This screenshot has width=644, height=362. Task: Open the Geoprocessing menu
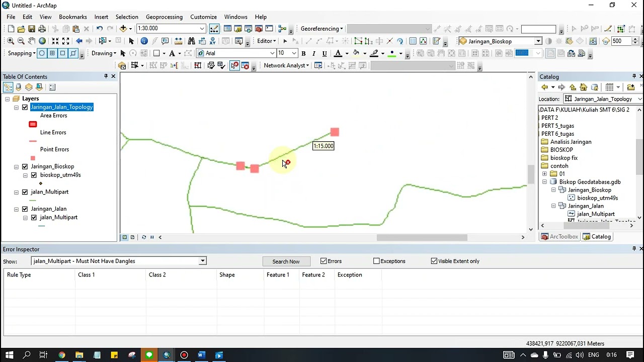[165, 17]
